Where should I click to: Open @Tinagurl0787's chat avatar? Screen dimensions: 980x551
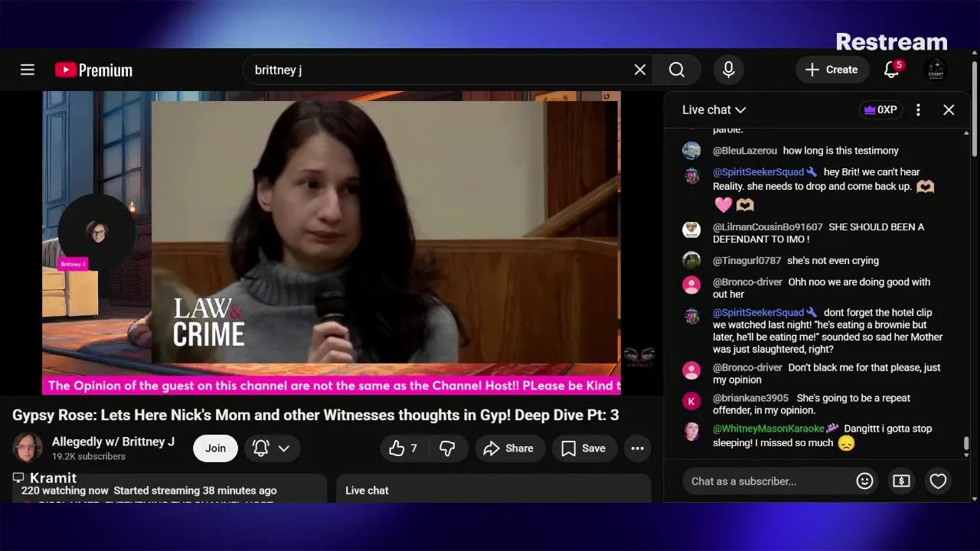click(x=691, y=260)
